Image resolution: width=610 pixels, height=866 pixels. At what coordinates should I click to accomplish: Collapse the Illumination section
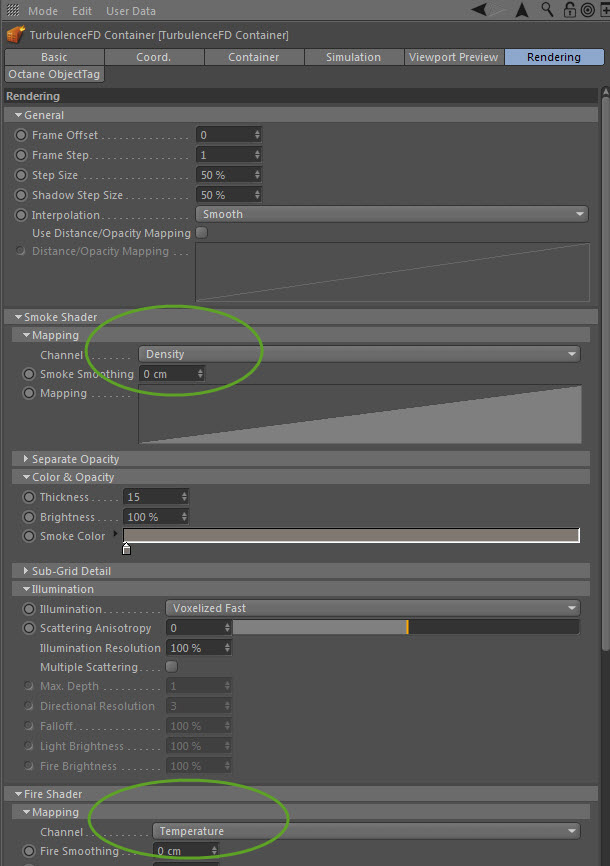26,589
